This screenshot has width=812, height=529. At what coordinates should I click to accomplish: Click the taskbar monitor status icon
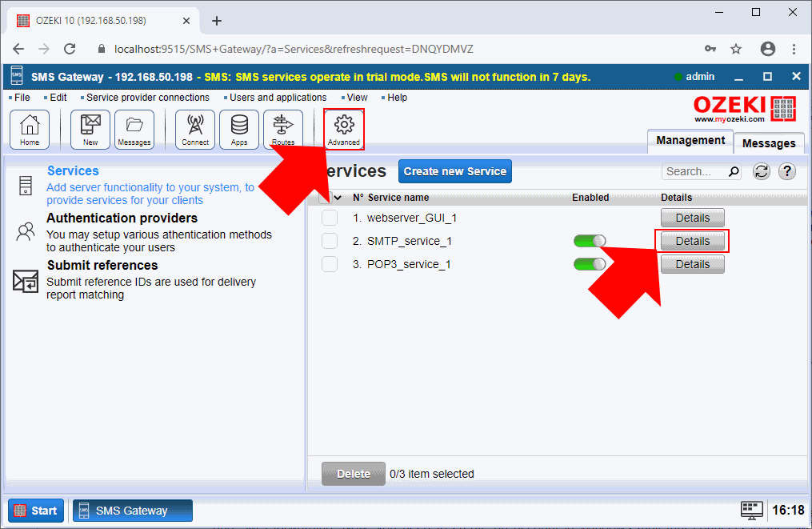751,511
